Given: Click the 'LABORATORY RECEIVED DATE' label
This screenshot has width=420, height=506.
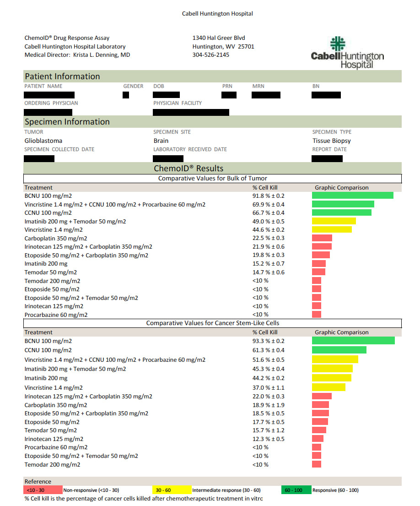Looking at the screenshot, I should pos(190,149).
